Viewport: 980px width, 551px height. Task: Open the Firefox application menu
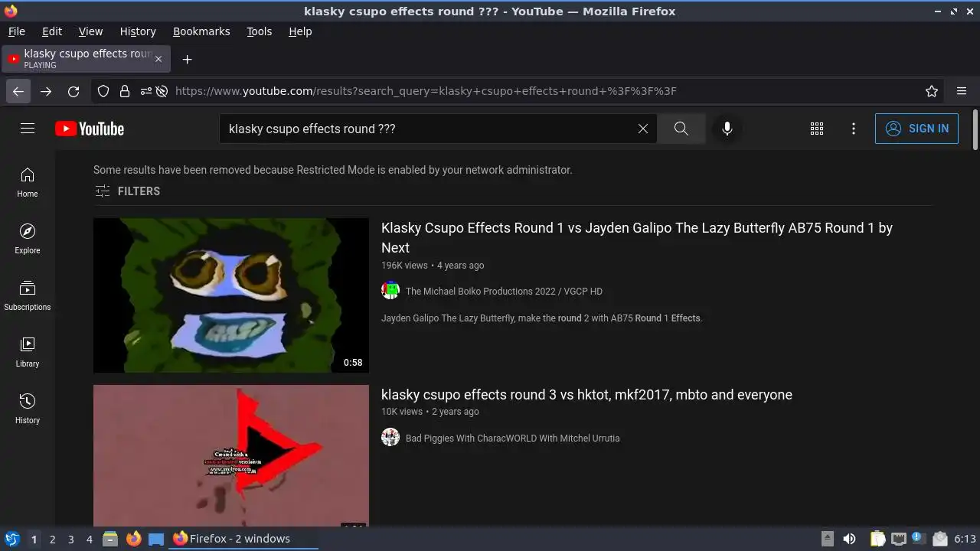pyautogui.click(x=962, y=91)
